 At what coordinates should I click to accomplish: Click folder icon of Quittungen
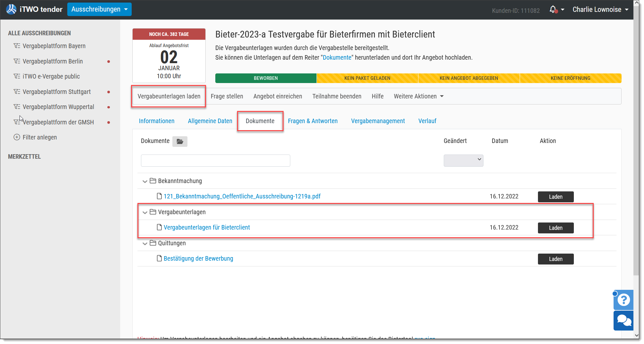coord(153,243)
